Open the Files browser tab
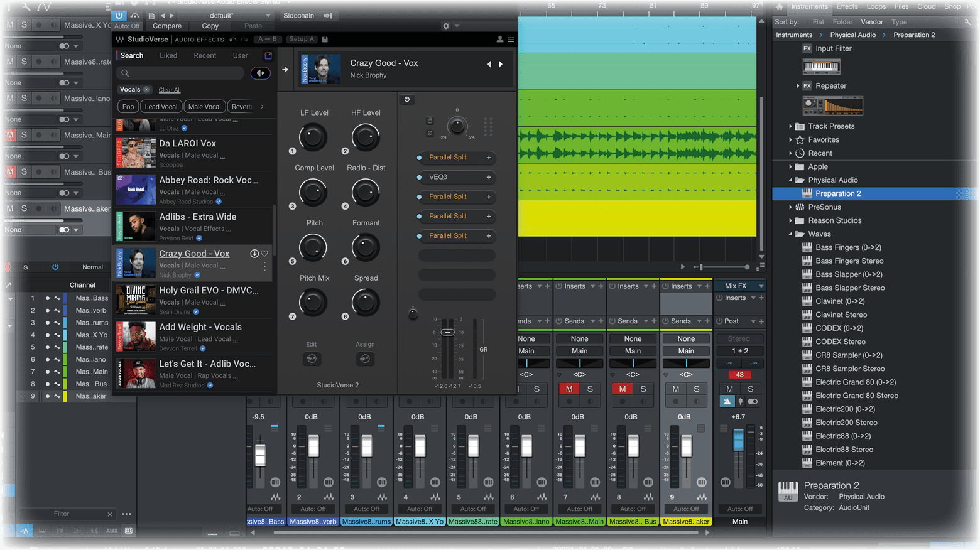The height and width of the screenshot is (550, 980). click(x=901, y=6)
